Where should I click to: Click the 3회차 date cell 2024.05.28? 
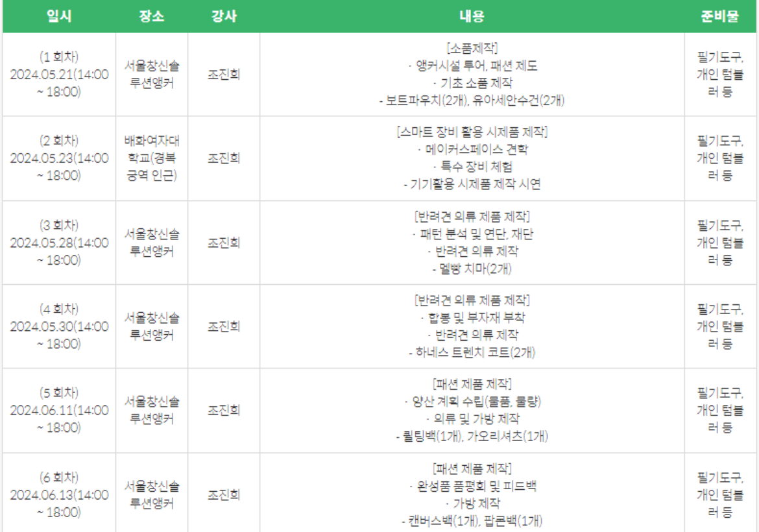(59, 243)
